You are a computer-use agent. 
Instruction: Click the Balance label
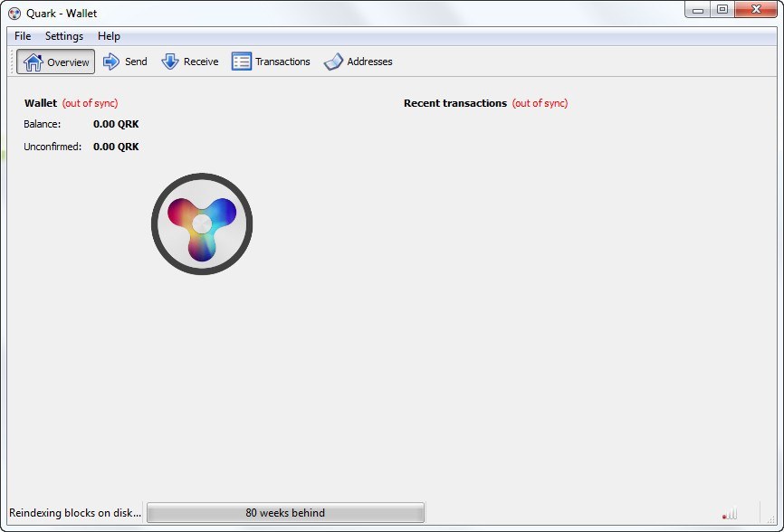click(42, 124)
